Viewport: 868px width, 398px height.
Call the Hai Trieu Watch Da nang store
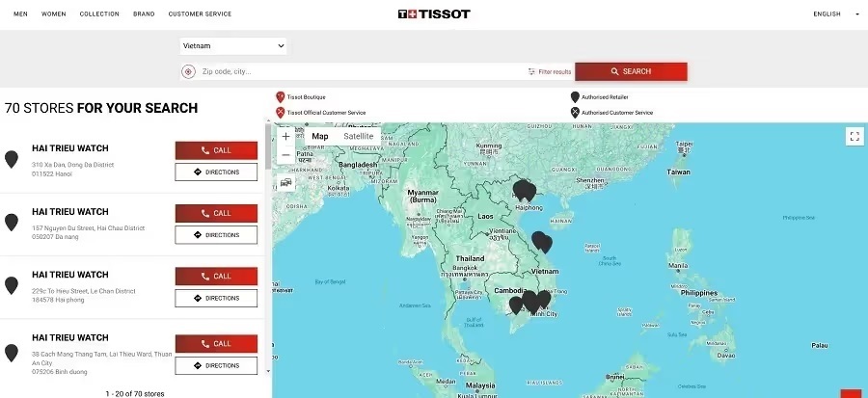[216, 213]
